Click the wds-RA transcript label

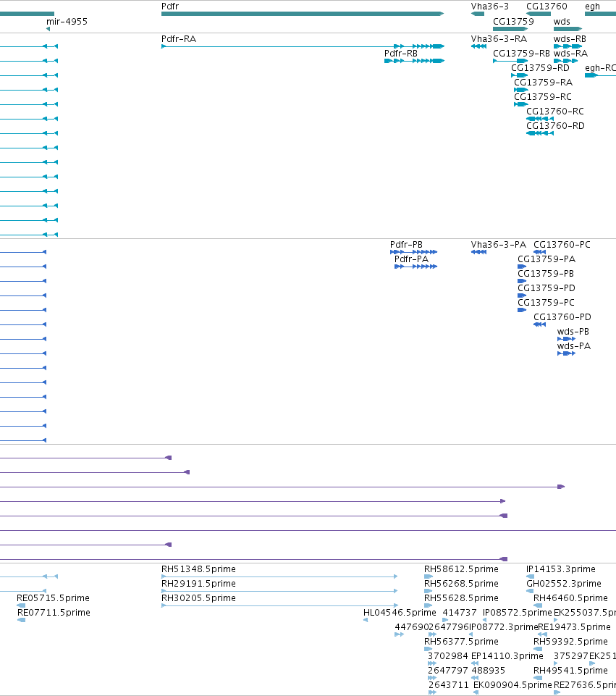(570, 54)
